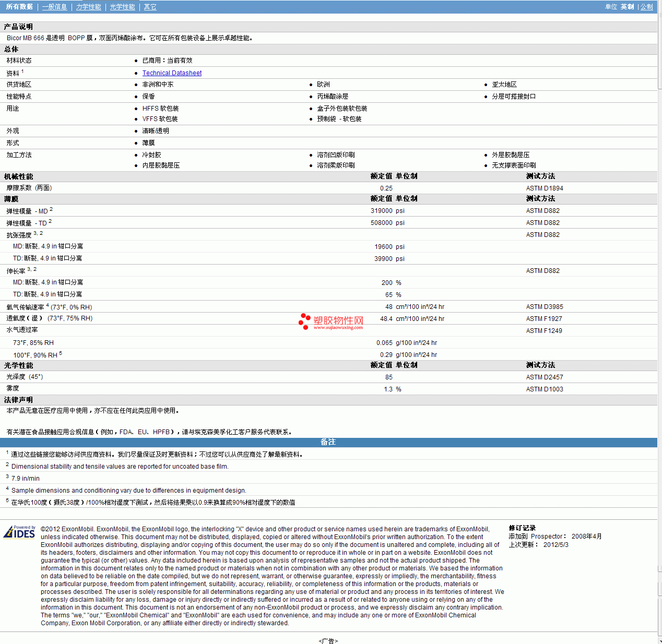This screenshot has width=662, height=644.
Task: Open the 其它 tab
Action: pyautogui.click(x=150, y=7)
